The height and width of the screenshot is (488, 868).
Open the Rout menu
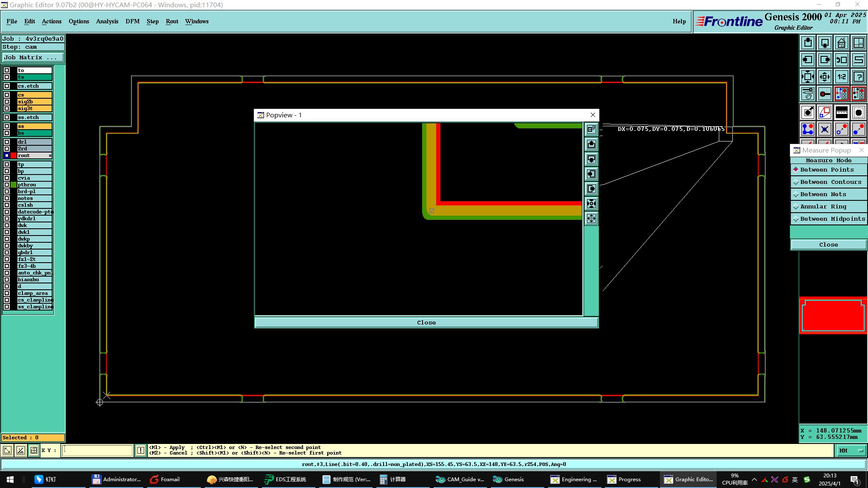tap(172, 21)
